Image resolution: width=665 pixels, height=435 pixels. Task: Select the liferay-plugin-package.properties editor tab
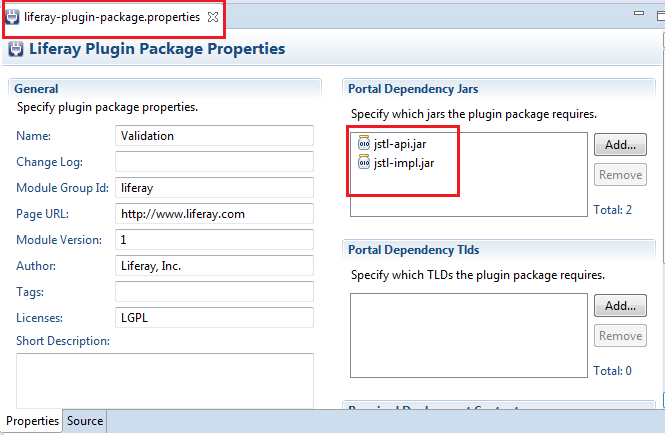(x=112, y=17)
